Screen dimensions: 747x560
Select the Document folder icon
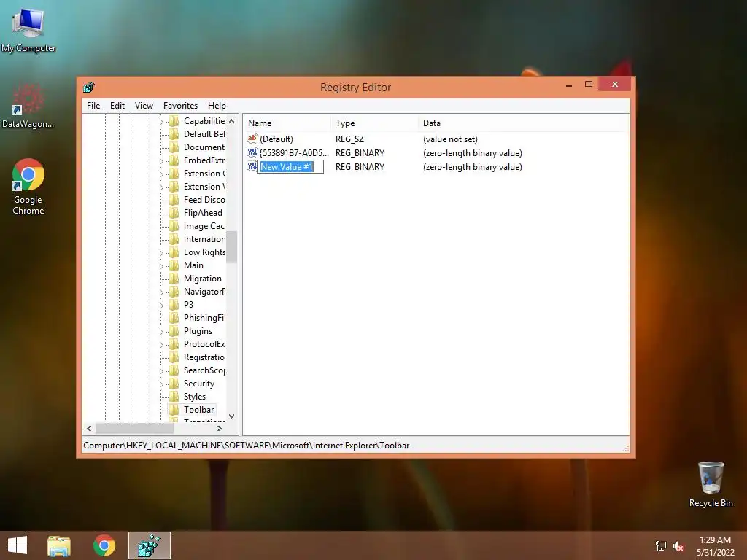click(174, 147)
